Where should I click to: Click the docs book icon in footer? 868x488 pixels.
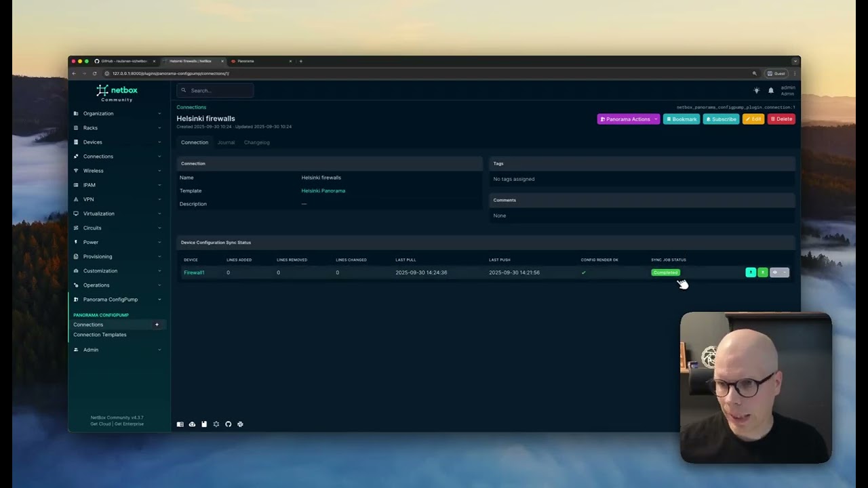pos(180,424)
